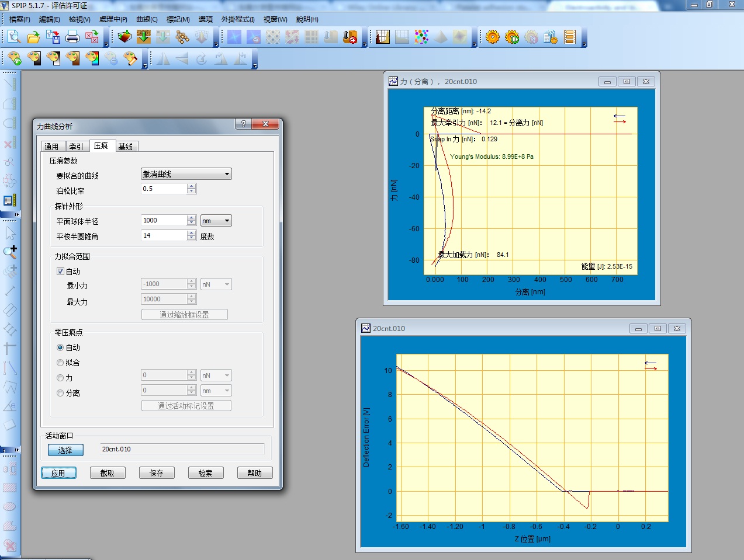The image size is (744, 560).
Task: Select the zoom magnifier tool in sidebar
Action: (10, 252)
